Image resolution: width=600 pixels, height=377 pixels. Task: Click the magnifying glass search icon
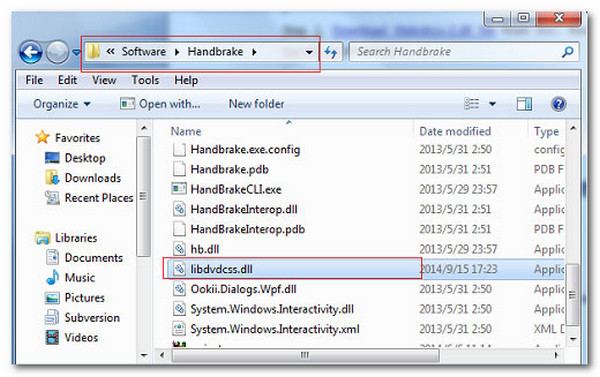click(568, 52)
